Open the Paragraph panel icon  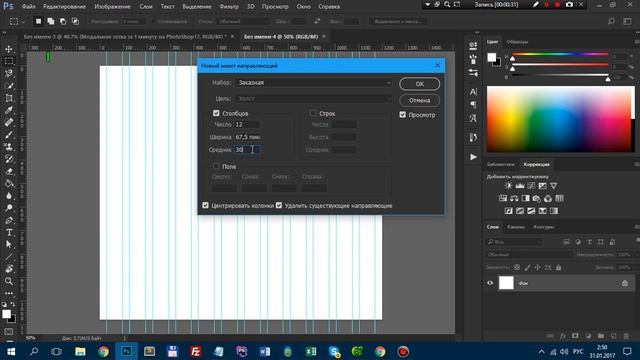coord(473,105)
